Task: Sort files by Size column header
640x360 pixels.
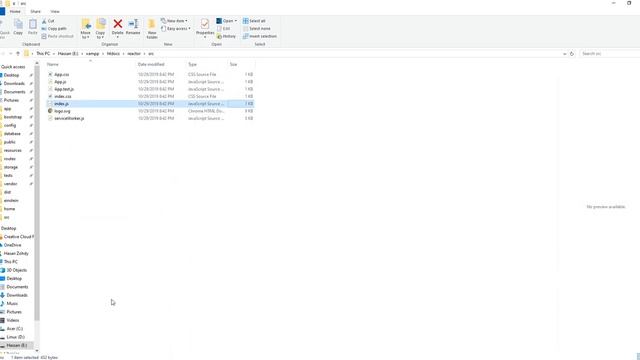Action: pos(241,64)
